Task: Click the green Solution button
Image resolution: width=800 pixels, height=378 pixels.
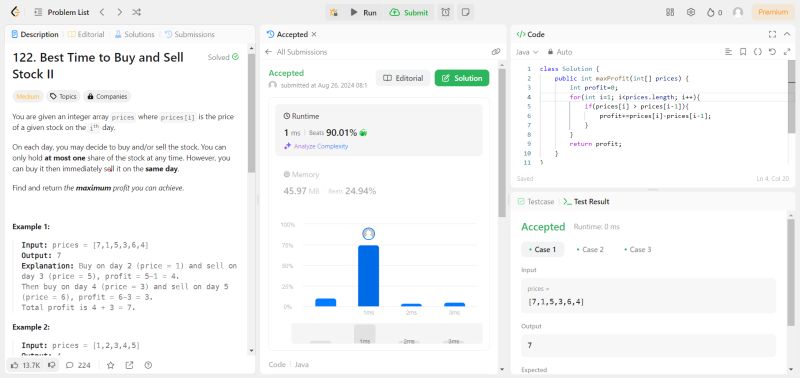Action: tap(462, 78)
